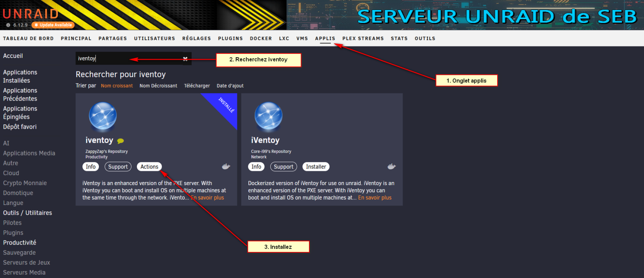This screenshot has height=278, width=644.
Task: Open the LXC tab
Action: (x=284, y=38)
